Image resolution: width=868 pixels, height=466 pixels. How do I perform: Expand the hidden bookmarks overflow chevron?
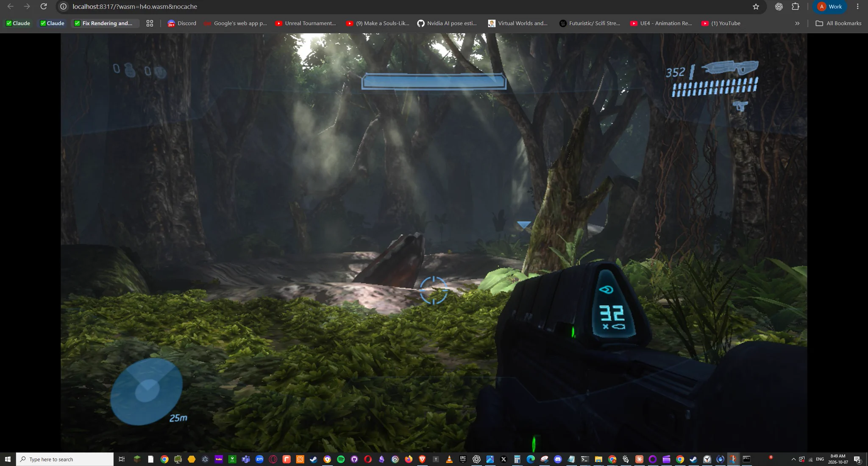pyautogui.click(x=797, y=23)
